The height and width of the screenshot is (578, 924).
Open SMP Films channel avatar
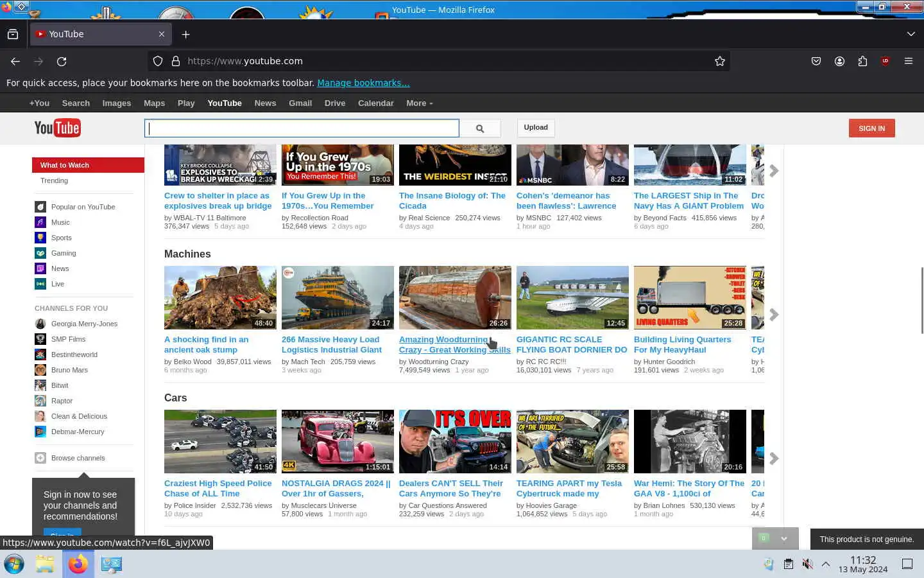tap(40, 339)
